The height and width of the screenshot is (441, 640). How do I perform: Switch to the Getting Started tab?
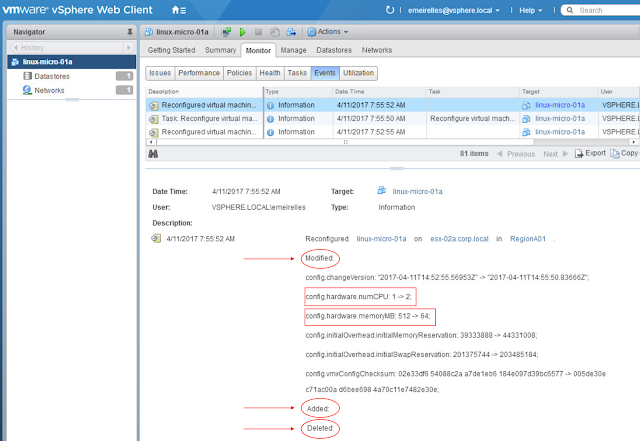(x=171, y=50)
